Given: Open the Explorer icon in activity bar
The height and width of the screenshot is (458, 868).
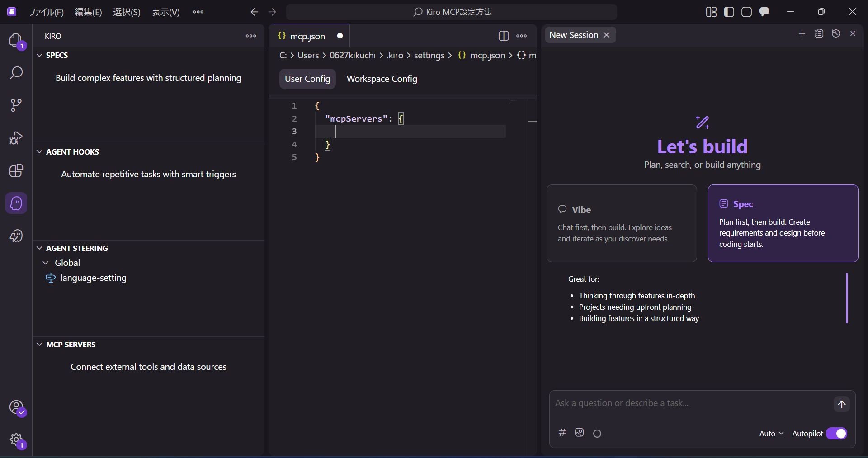Looking at the screenshot, I should [x=16, y=41].
